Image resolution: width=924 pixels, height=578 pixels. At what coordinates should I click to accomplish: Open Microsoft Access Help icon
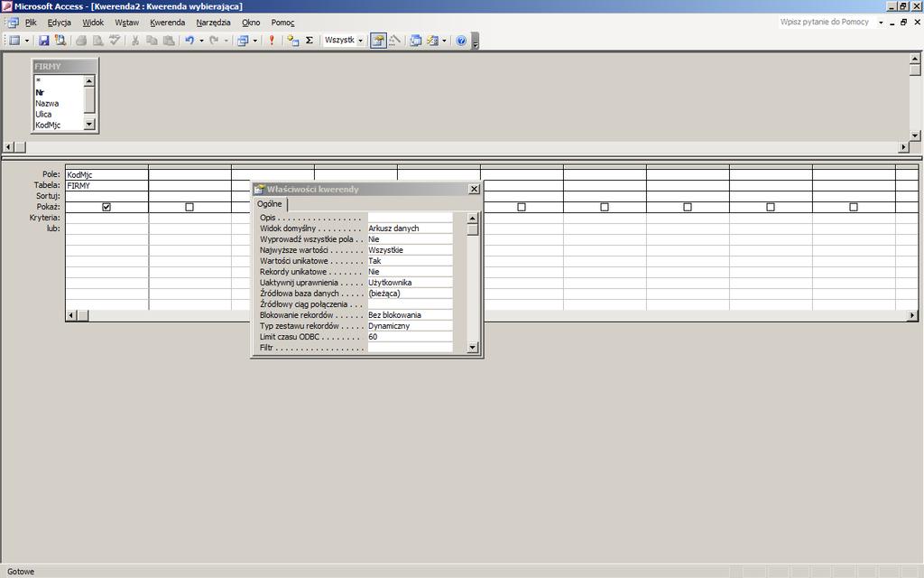pyautogui.click(x=461, y=40)
